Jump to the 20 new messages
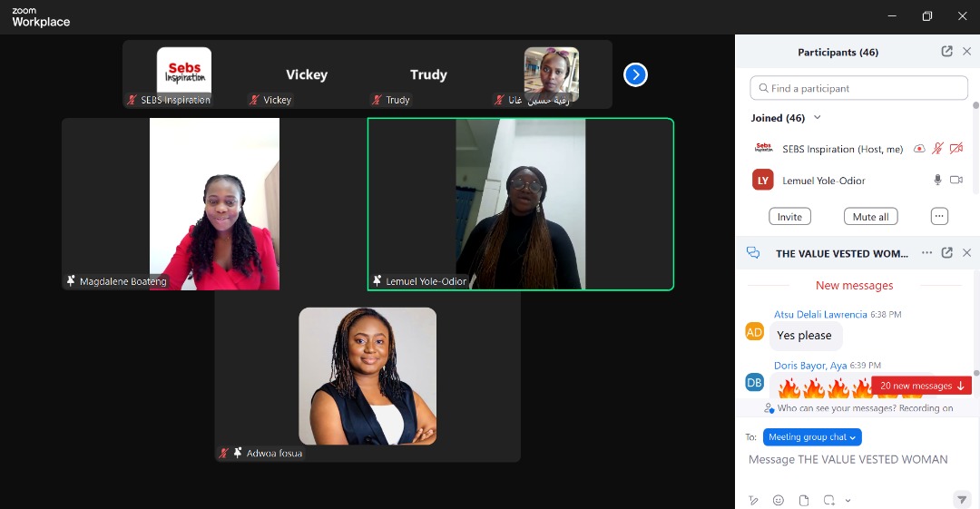 point(921,386)
